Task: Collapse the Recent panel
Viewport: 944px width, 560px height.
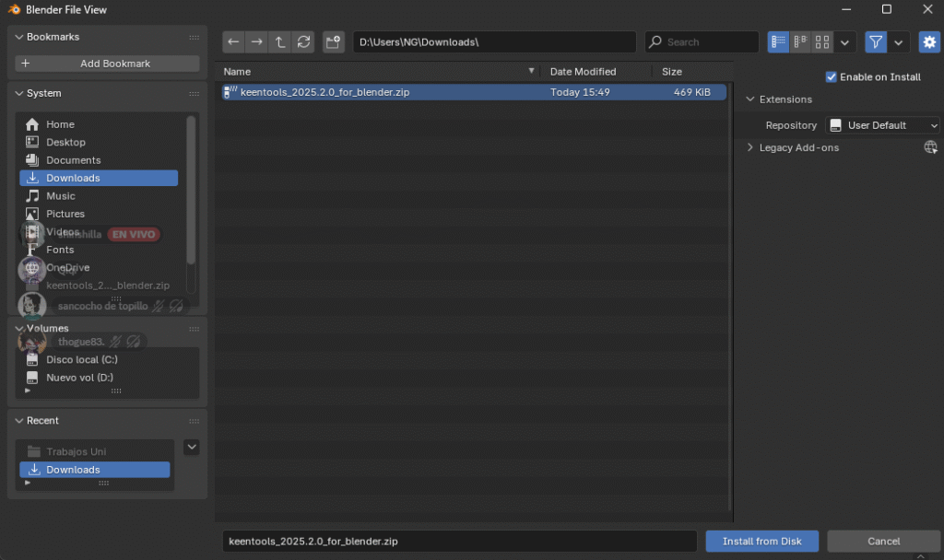Action: 19,420
